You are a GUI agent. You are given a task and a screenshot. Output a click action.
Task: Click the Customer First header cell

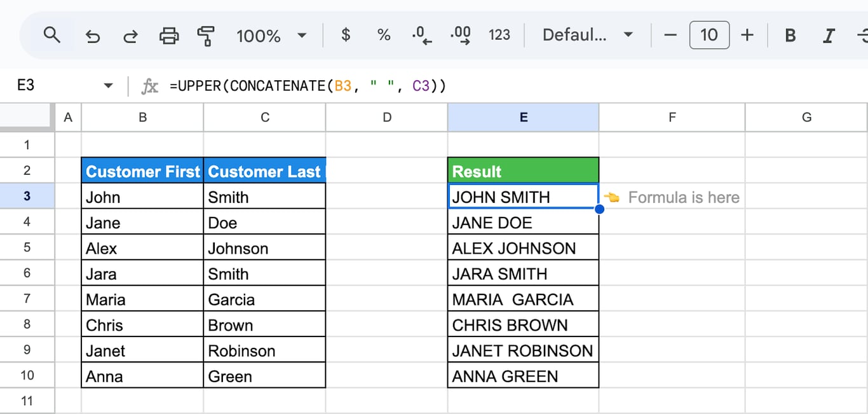[x=142, y=170]
